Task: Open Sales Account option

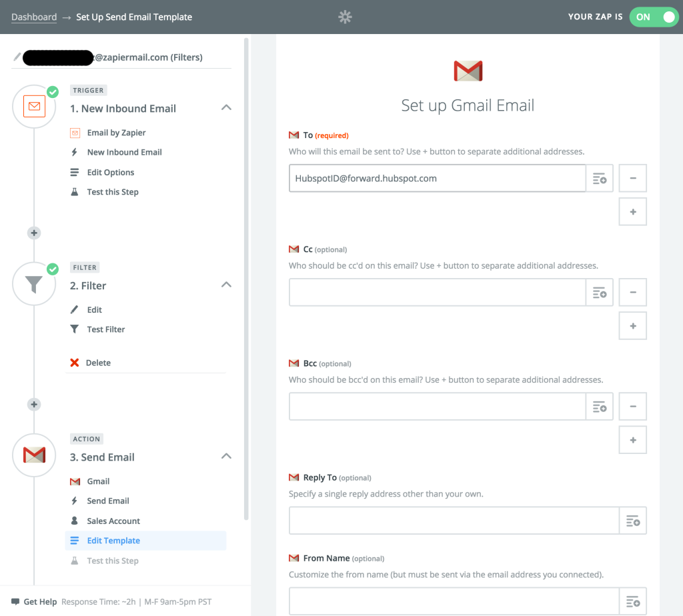Action: click(x=113, y=521)
